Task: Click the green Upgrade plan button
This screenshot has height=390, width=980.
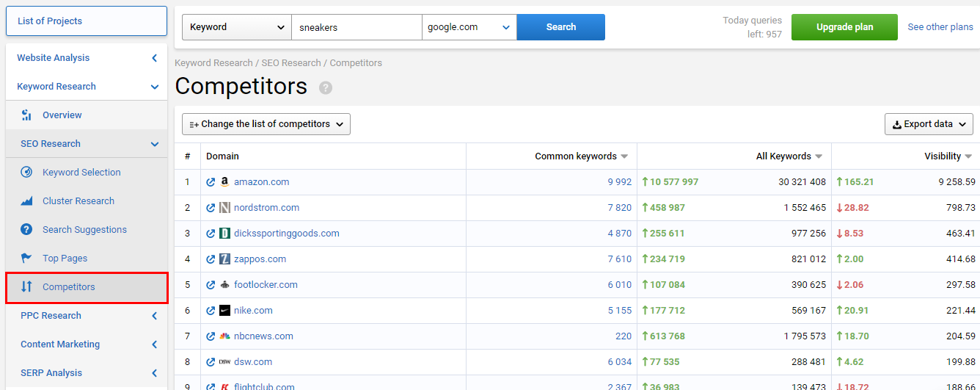Action: (x=844, y=27)
